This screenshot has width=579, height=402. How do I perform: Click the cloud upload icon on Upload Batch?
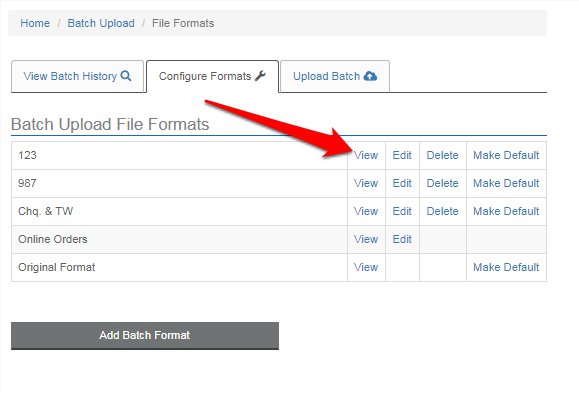tap(370, 76)
